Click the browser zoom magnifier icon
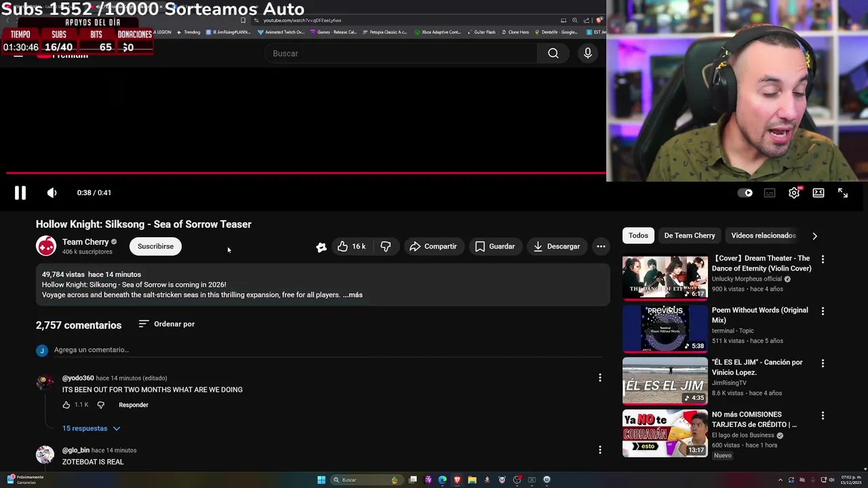 (x=575, y=20)
